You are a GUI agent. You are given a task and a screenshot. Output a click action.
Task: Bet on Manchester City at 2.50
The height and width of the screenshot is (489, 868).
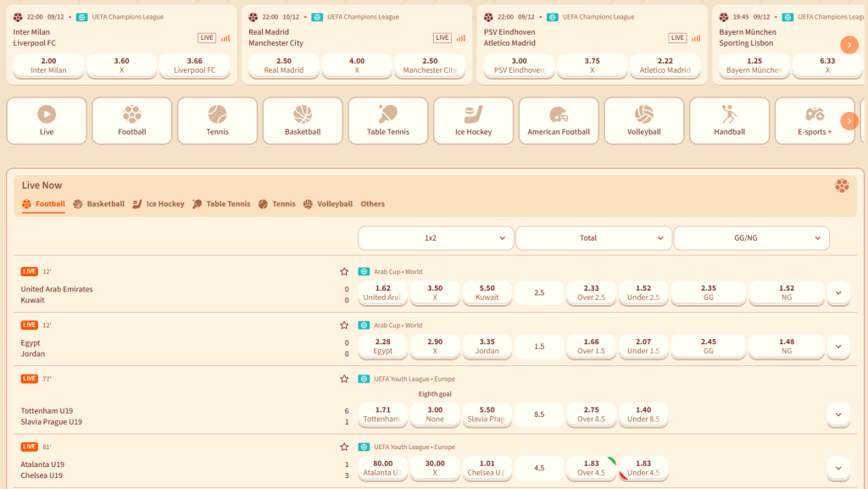(430, 65)
